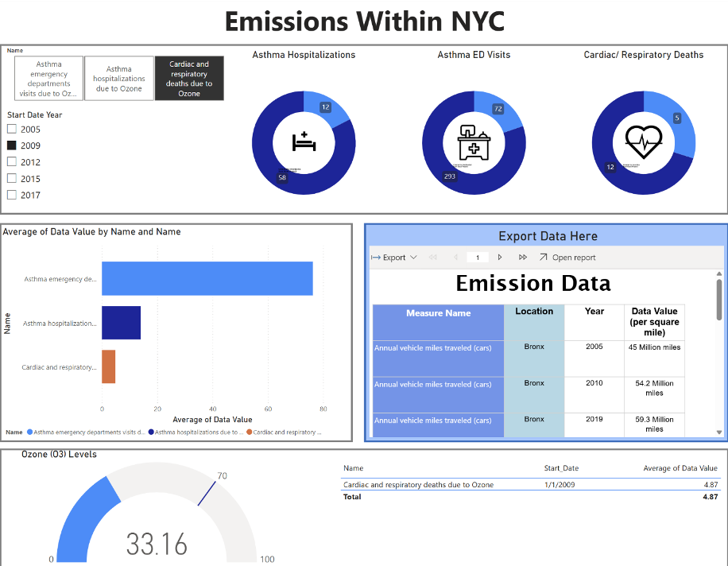Click the 293 label on Asthma ED Visits donut

449,176
